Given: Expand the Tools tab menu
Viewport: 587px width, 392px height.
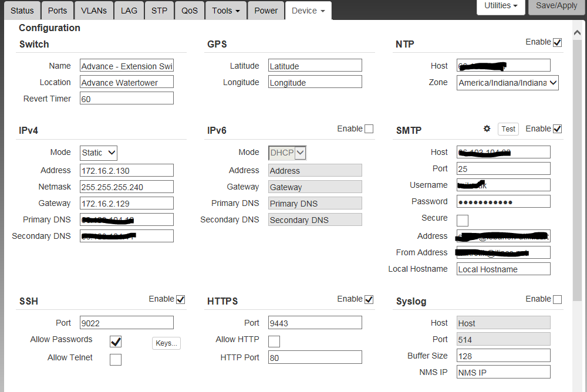Looking at the screenshot, I should click(x=225, y=11).
